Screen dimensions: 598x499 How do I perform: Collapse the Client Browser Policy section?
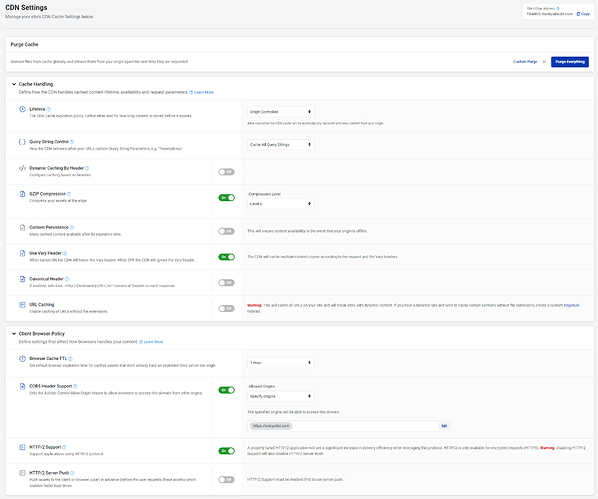click(x=14, y=334)
